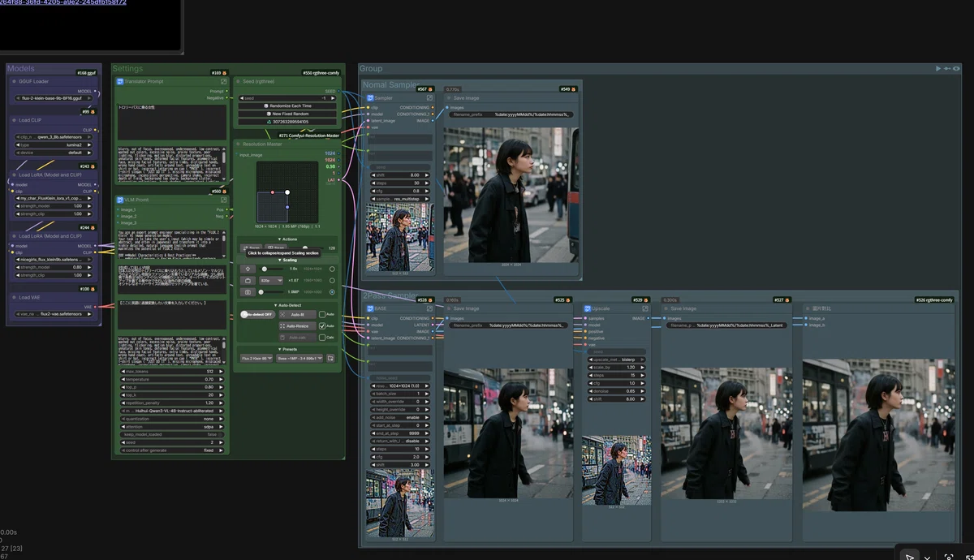
Task: Open the vae_name flux2-vae dropdown
Action: tap(52, 314)
